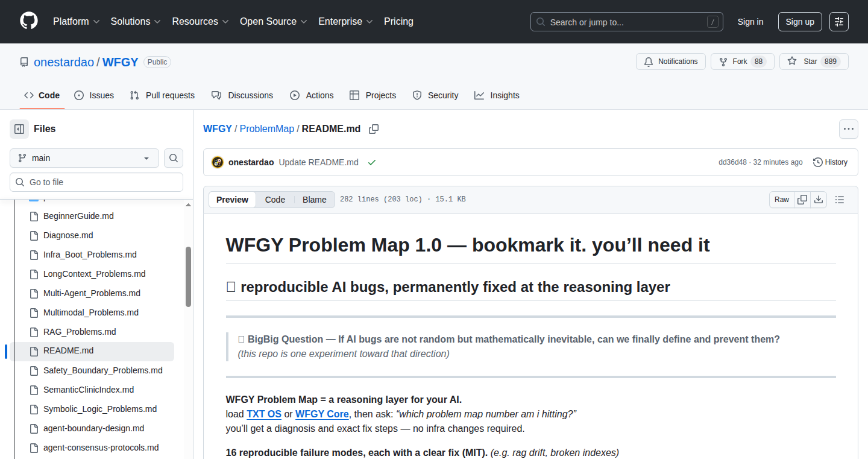Open the document outline list icon
The width and height of the screenshot is (868, 459).
point(840,200)
